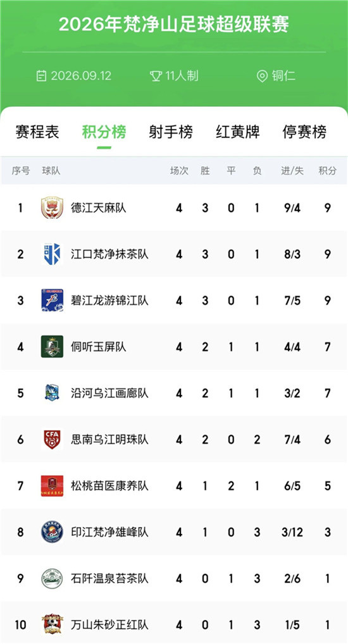Click the calendar icon beside 2026.09.12
The image size is (348, 644).
point(42,76)
